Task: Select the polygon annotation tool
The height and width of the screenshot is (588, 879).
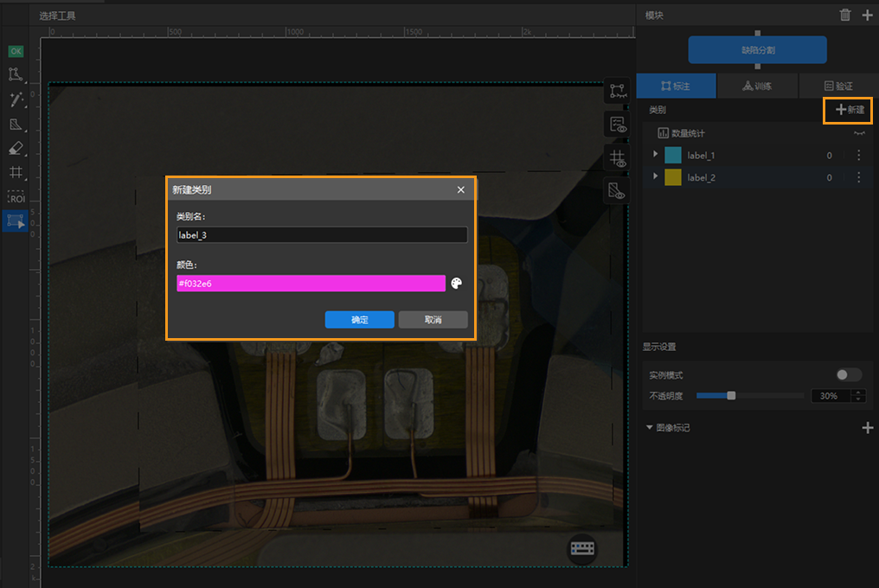Action: [x=16, y=74]
